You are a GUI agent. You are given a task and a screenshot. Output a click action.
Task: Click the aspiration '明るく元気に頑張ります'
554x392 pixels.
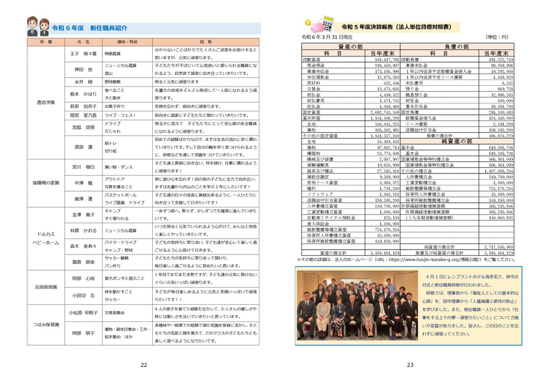(x=177, y=82)
